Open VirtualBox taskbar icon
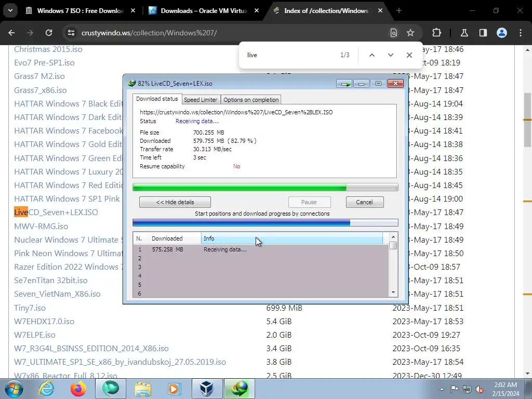 [207, 389]
